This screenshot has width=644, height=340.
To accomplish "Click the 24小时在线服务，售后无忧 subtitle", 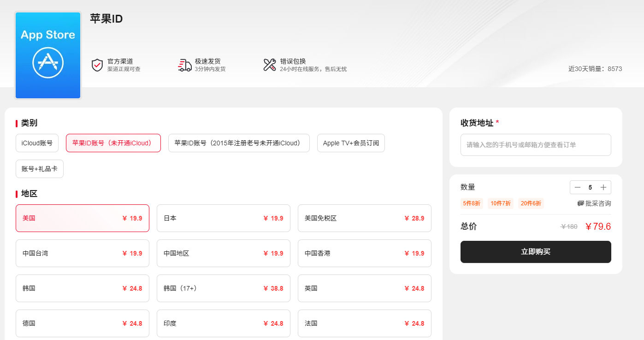I will pyautogui.click(x=313, y=69).
